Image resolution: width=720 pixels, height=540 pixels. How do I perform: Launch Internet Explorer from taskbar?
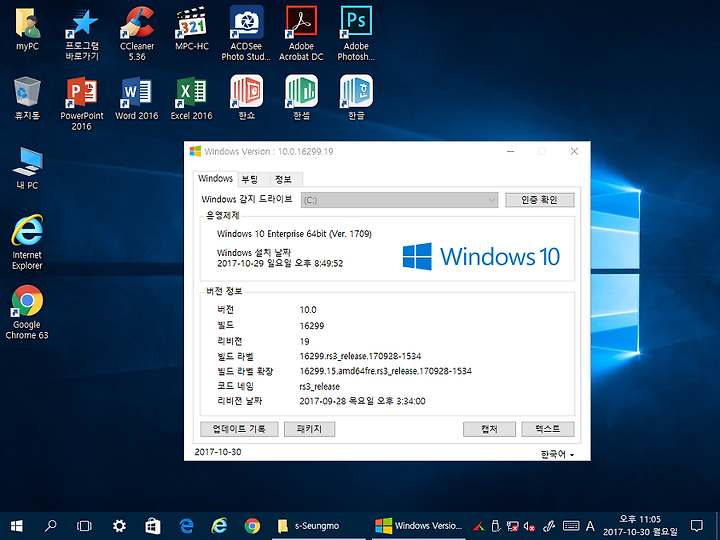point(219,526)
